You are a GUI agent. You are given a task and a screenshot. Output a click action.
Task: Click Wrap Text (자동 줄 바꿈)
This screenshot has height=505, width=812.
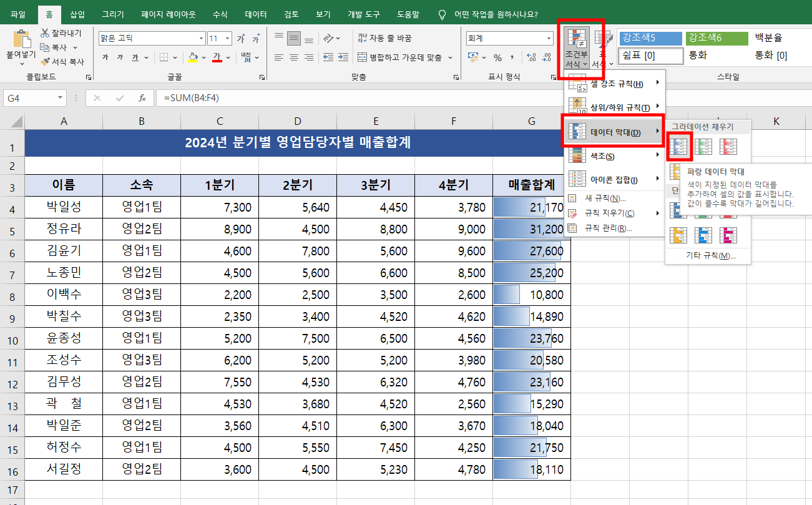[384, 38]
